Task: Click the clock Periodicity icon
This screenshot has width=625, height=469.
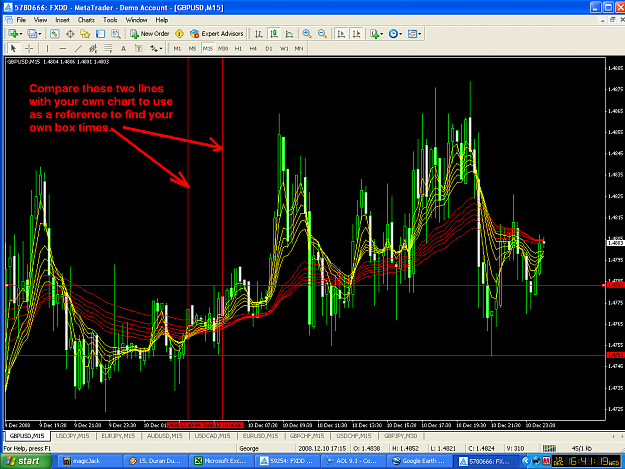Action: [393, 34]
